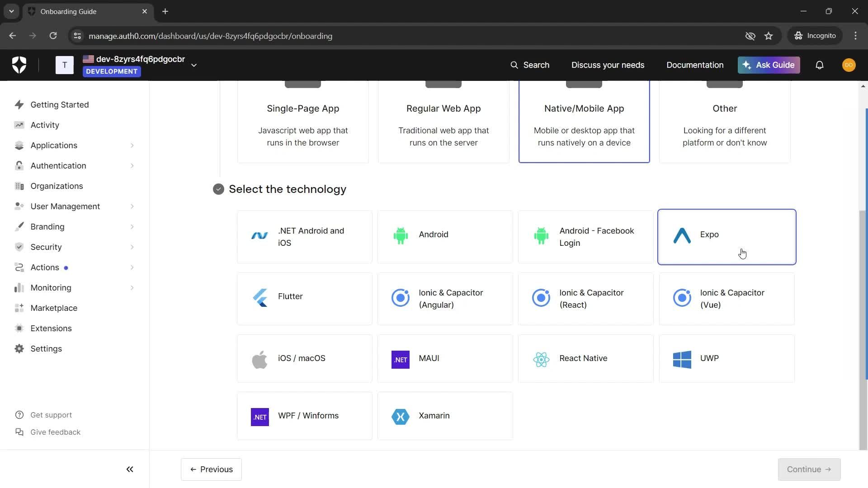Click the Security shield icon
The height and width of the screenshot is (488, 868).
point(19,247)
